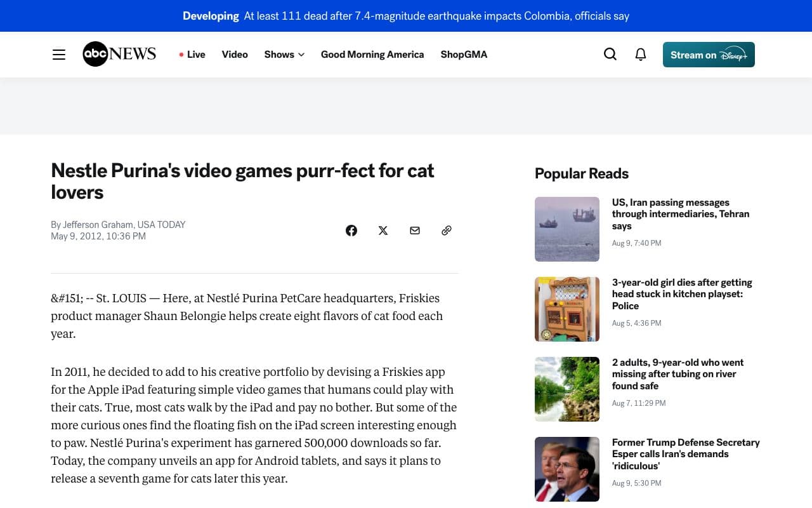Viewport: 812px width, 508px height.
Task: Go to the ABC News homepage logo
Action: coord(119,54)
